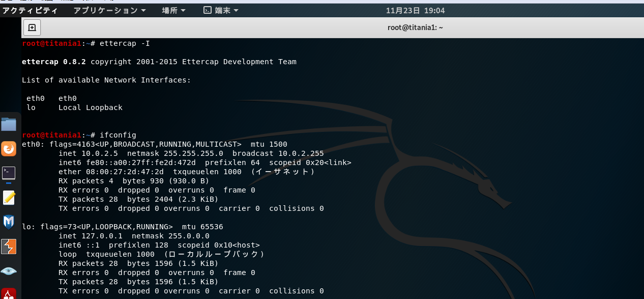The image size is (644, 299).
Task: Click 'List of available Network Interfaces:' line
Action: click(x=106, y=80)
